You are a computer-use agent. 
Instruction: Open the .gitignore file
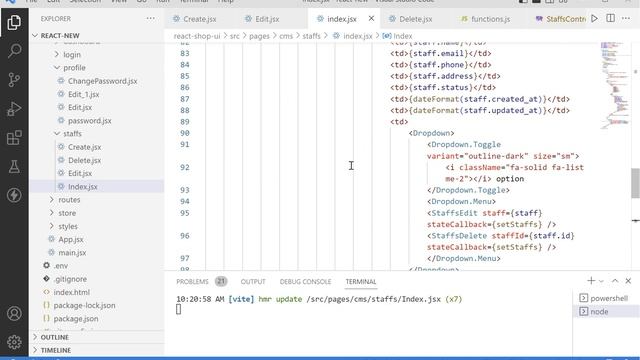click(x=97, y=279)
